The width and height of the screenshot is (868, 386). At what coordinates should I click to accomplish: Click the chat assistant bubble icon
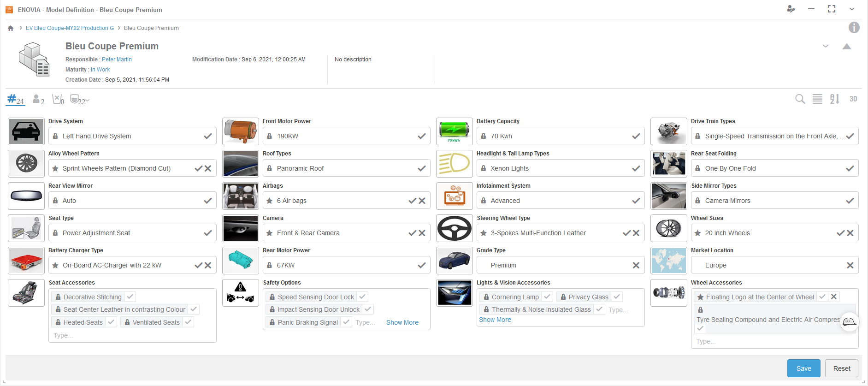pyautogui.click(x=849, y=322)
